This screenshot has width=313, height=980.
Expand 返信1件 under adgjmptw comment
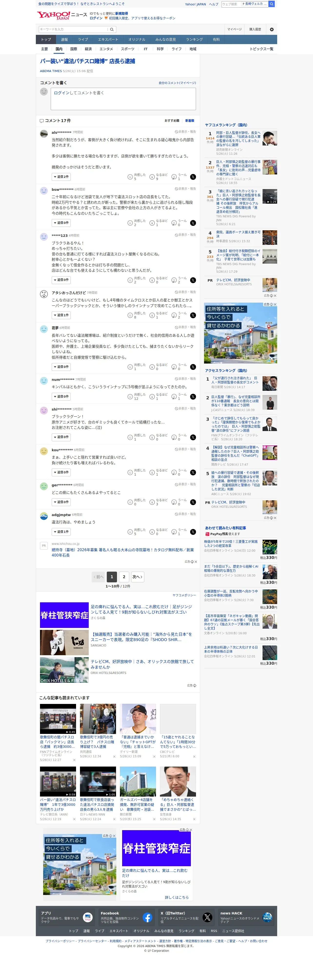[61, 532]
